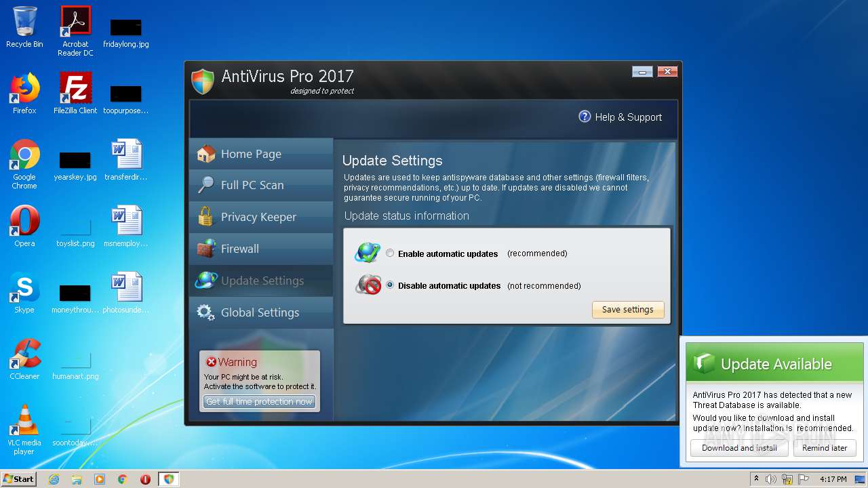Select Google Chrome desktop shortcut
868x488 pixels.
point(24,164)
